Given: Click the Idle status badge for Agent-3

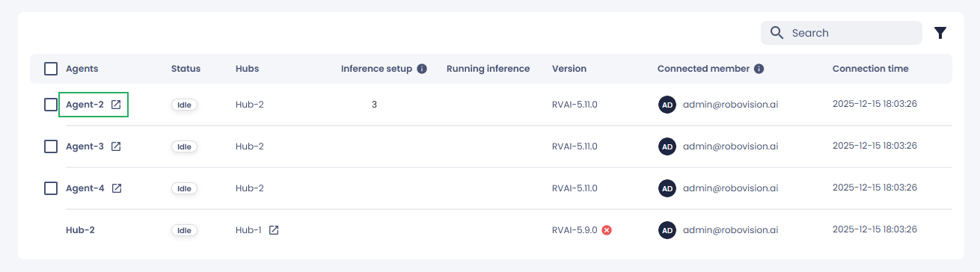Looking at the screenshot, I should [x=184, y=146].
